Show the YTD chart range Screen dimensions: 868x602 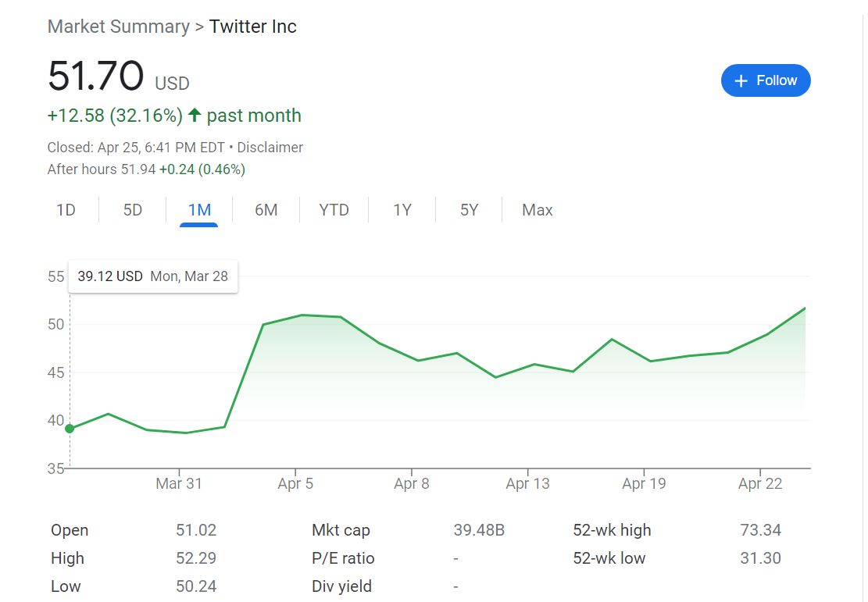pyautogui.click(x=334, y=210)
